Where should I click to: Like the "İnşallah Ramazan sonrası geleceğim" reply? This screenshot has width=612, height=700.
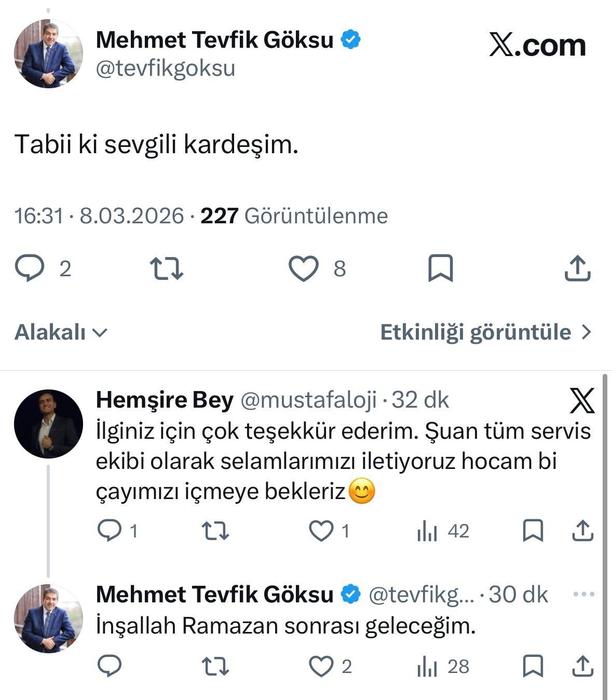point(321,666)
